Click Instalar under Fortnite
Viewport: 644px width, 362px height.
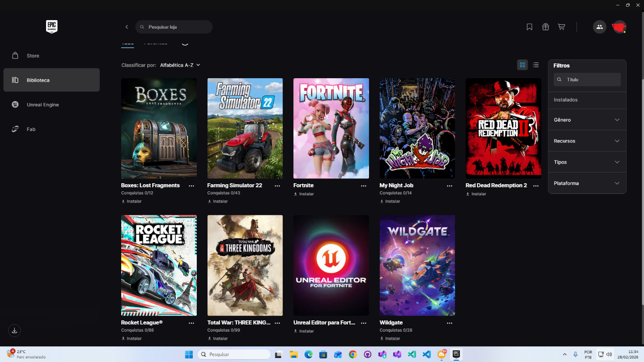click(x=304, y=194)
